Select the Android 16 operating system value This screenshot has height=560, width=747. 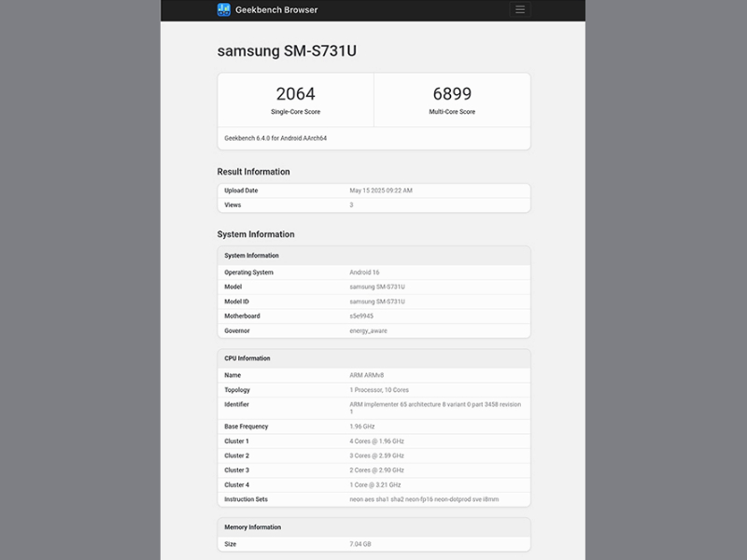click(x=364, y=273)
